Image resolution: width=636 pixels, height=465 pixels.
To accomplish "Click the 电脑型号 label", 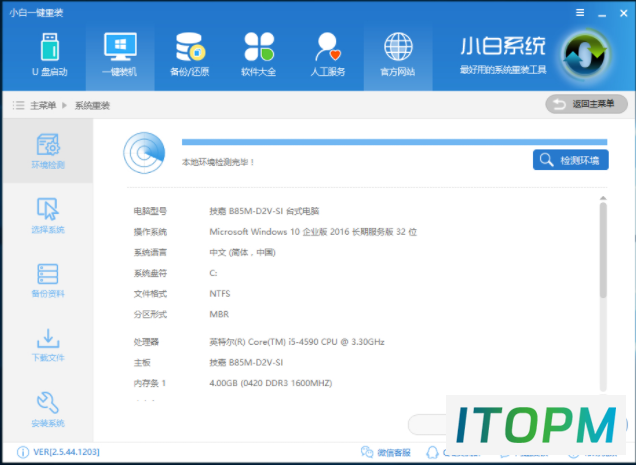I will (x=150, y=211).
